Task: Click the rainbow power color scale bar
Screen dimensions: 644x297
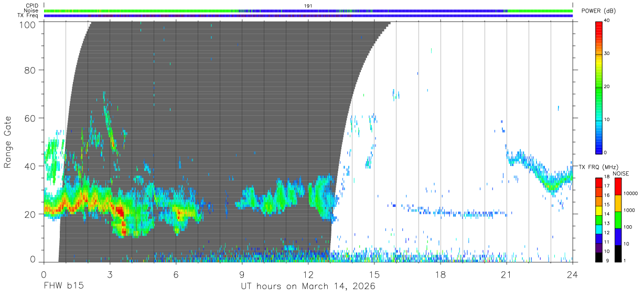Action: click(x=599, y=87)
